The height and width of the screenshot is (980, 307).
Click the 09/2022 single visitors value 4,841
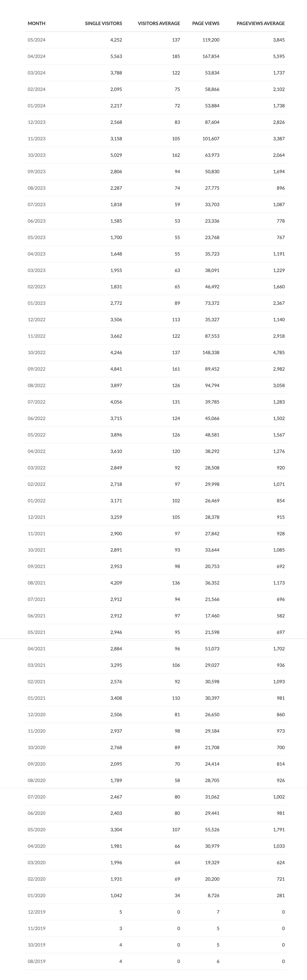(x=116, y=369)
